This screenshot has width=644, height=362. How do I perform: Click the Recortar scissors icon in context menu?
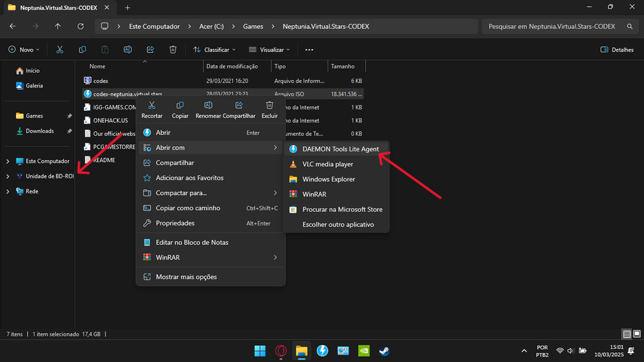[x=152, y=106]
